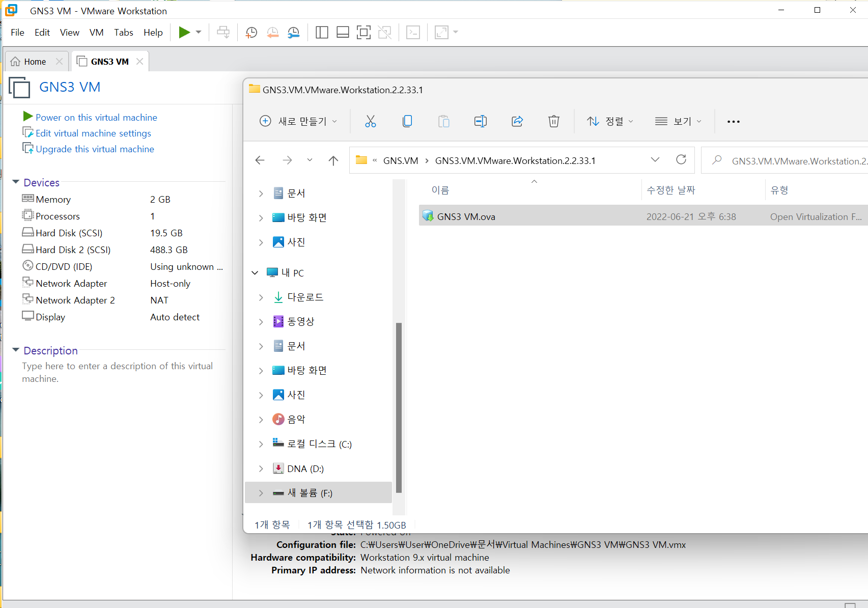Refresh the Explorer folder

681,160
